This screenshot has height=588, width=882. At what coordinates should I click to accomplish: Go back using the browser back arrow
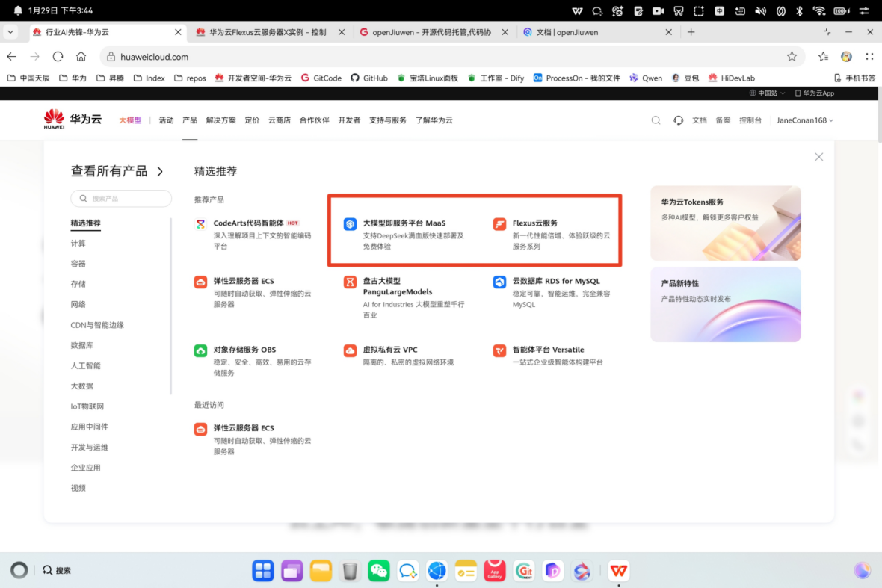coord(12,56)
